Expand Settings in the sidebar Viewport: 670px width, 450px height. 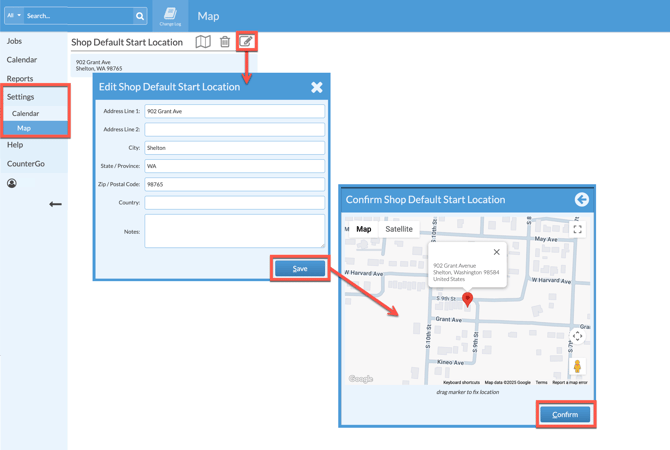point(21,97)
